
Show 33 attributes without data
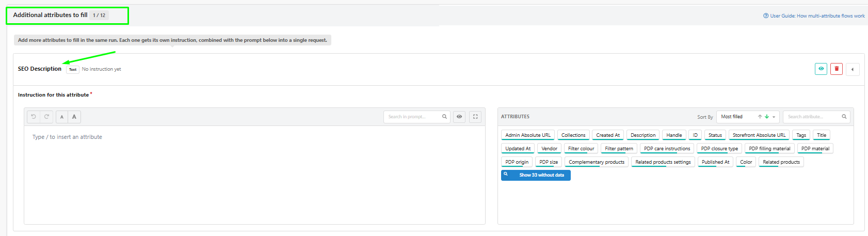[x=536, y=175]
